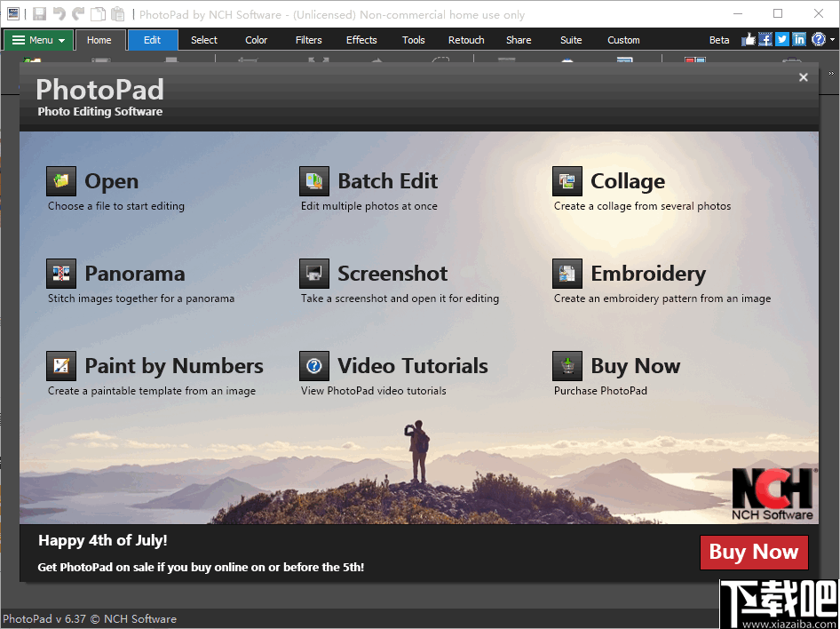840x629 pixels.
Task: Open PhotoPad's Twitter page via the bird icon
Action: coord(781,39)
